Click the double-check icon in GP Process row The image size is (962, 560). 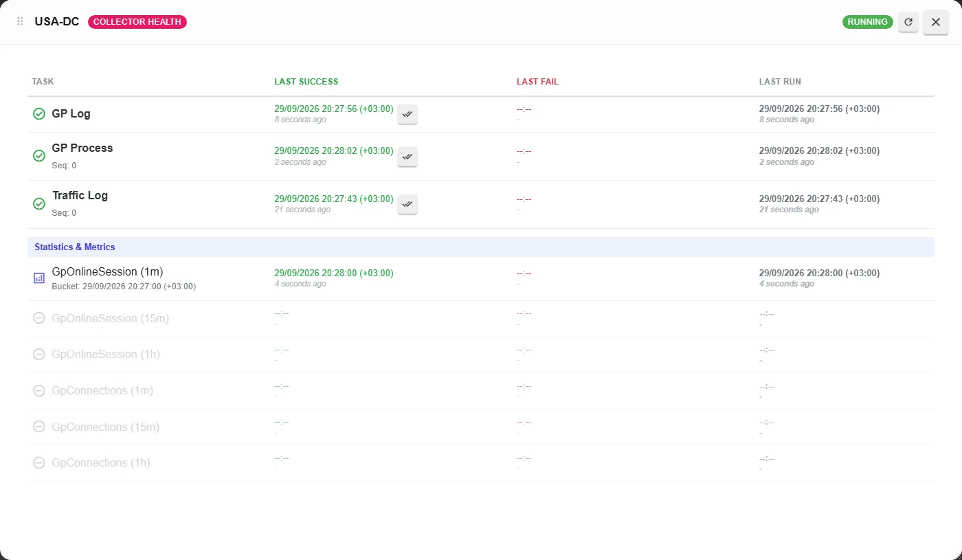pos(407,157)
